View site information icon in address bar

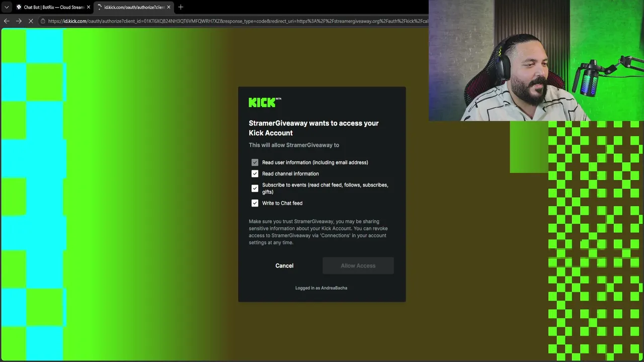pyautogui.click(x=43, y=21)
